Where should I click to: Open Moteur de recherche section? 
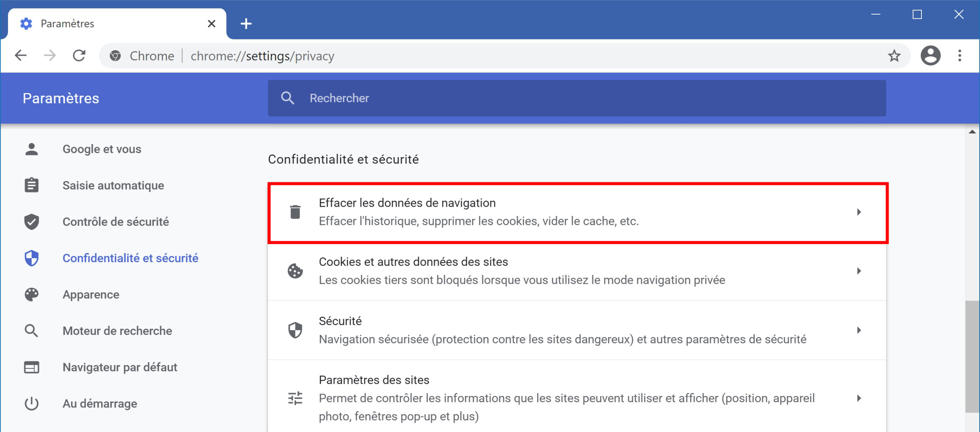click(117, 331)
